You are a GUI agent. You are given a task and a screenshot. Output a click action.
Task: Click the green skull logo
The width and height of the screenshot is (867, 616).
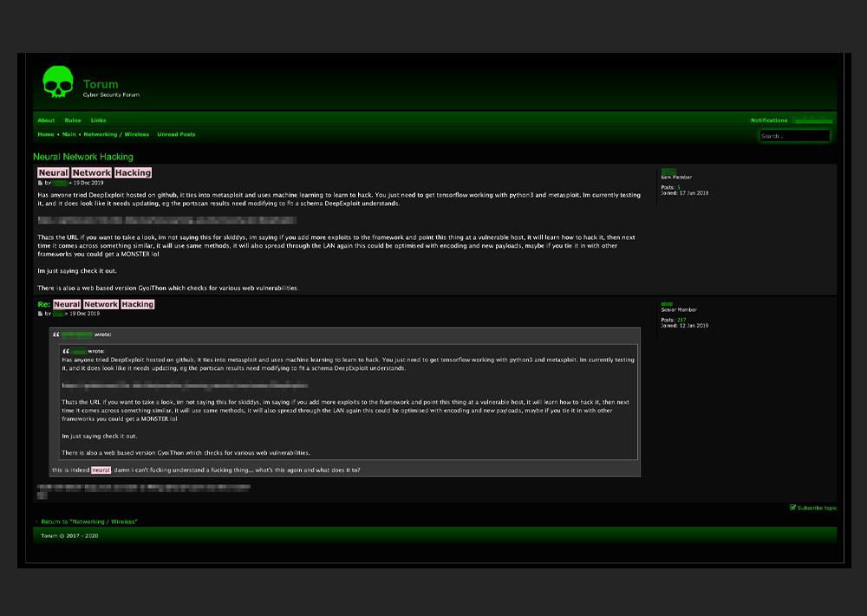[x=58, y=83]
